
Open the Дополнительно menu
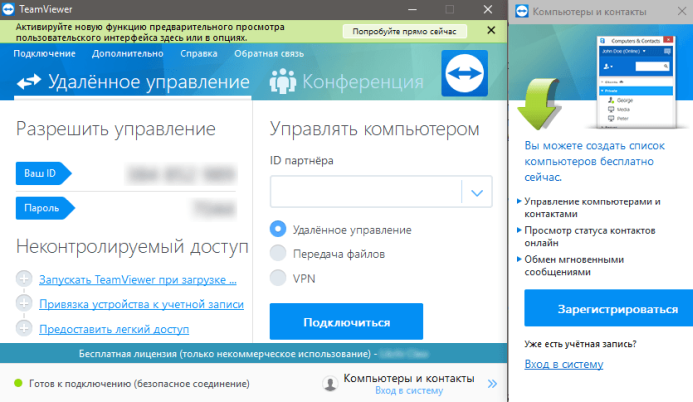pos(128,54)
